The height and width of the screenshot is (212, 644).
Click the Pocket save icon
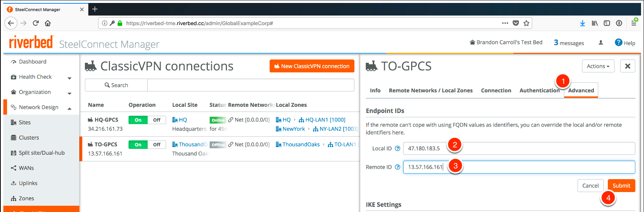tap(516, 23)
